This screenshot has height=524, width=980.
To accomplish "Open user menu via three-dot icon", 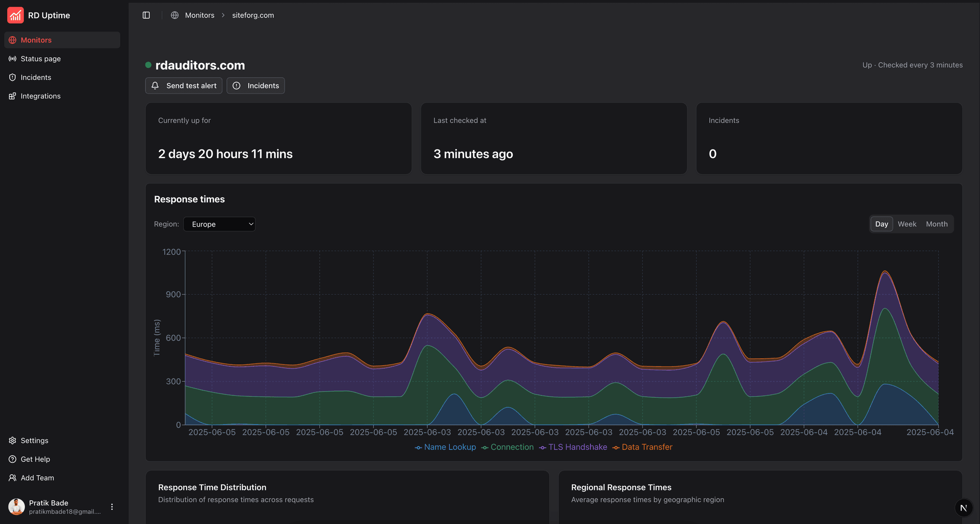I will coord(112,507).
